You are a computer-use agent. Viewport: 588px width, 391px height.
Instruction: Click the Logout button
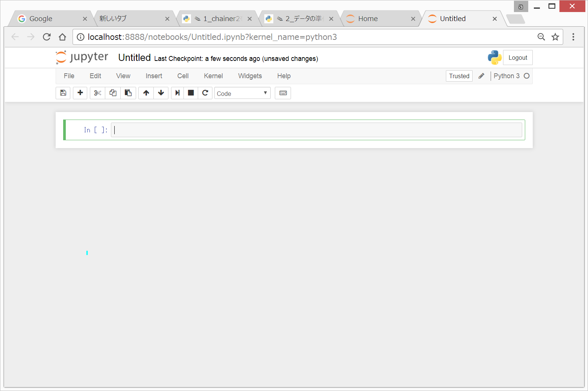coord(518,58)
